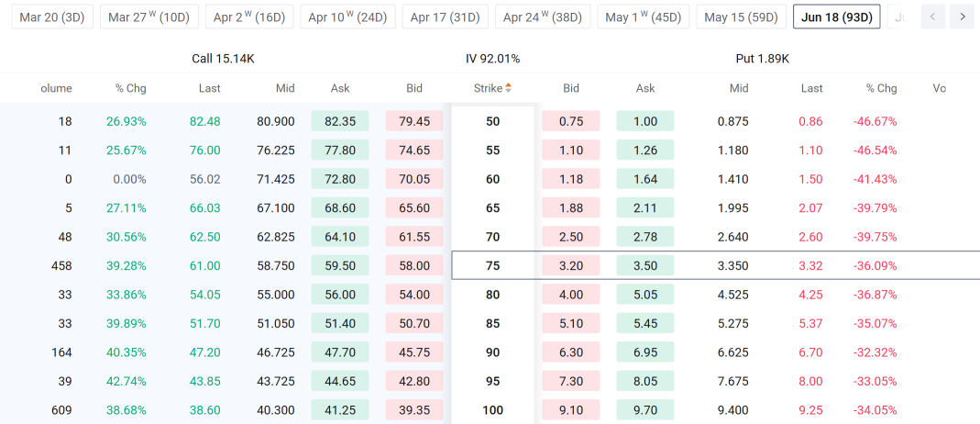Image resolution: width=980 pixels, height=424 pixels.
Task: Click put Bid 3.20 at strike 75
Action: 571,266
